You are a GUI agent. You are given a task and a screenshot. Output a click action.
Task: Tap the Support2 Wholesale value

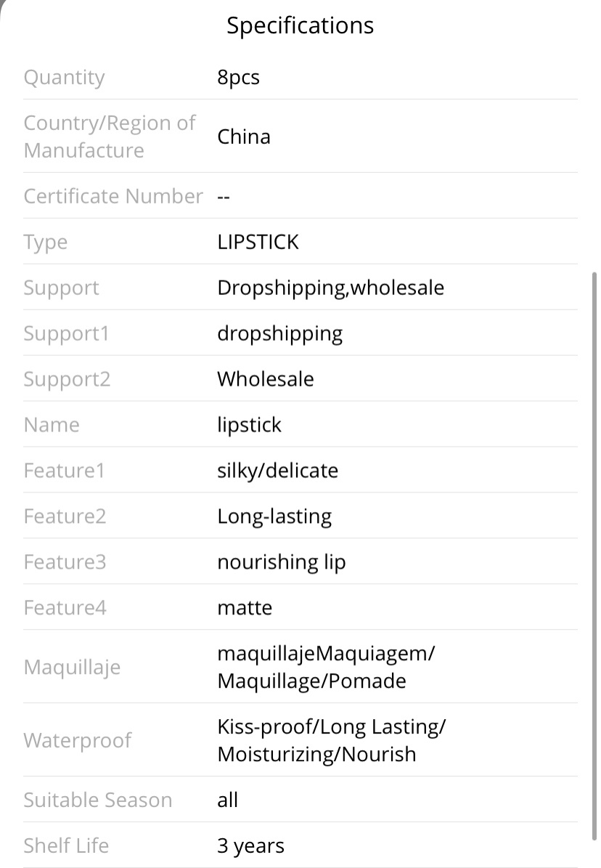265,379
